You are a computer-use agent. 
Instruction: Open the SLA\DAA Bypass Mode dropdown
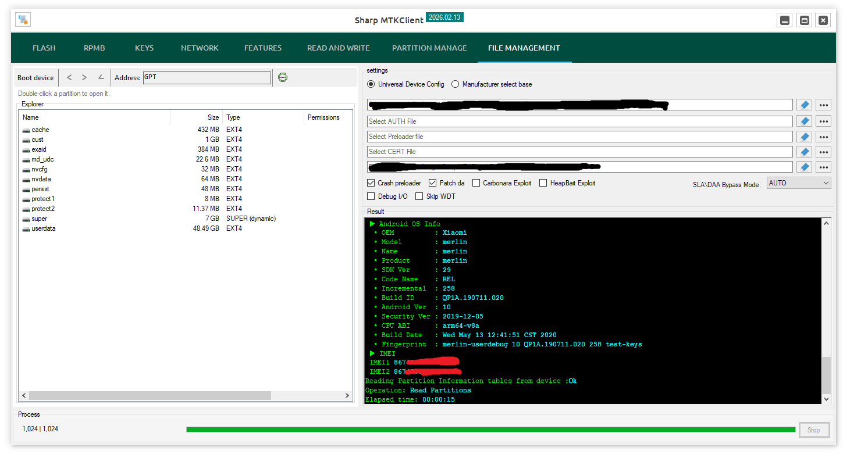(x=799, y=183)
